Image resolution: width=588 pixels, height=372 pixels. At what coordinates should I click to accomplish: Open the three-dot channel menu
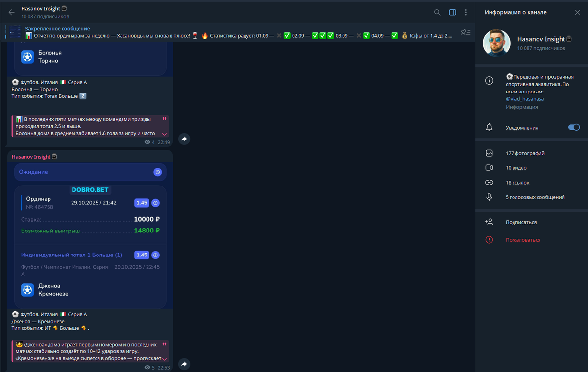466,12
